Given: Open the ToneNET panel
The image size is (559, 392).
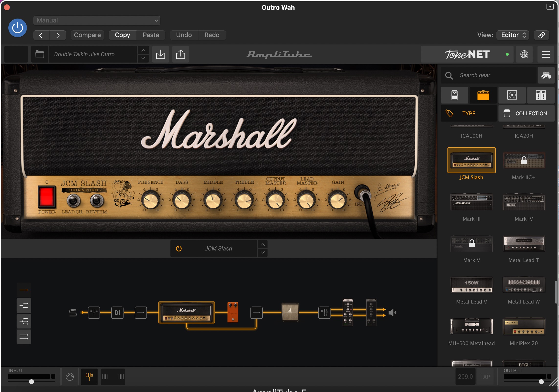Looking at the screenshot, I should click(467, 54).
